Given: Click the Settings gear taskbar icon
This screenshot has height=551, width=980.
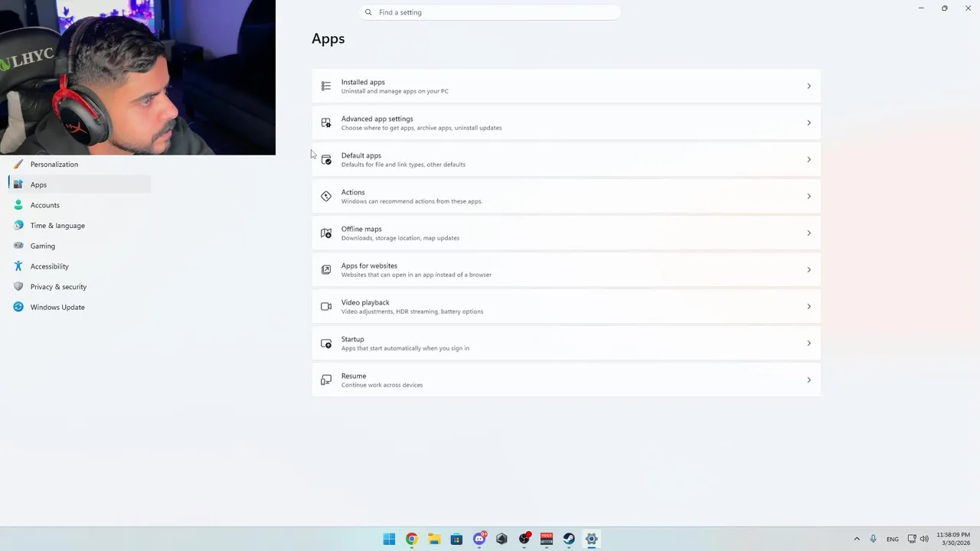Looking at the screenshot, I should tap(591, 539).
